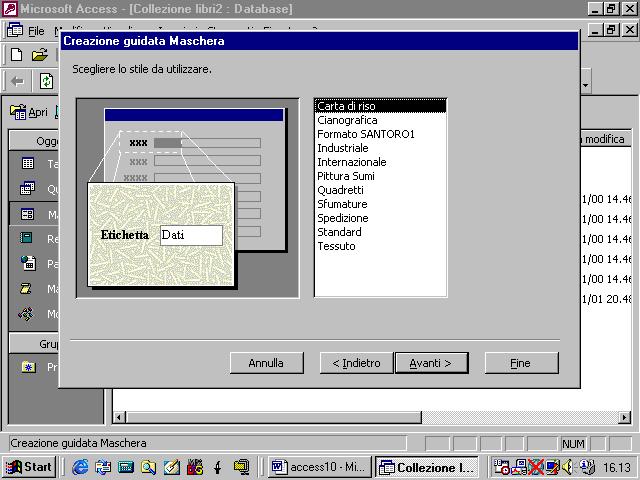Click the style preview Dati field

[x=191, y=235]
